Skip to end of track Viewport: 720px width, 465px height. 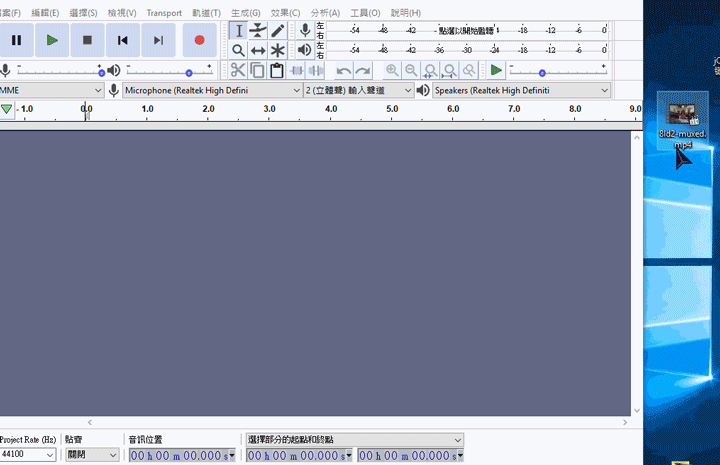click(x=158, y=40)
